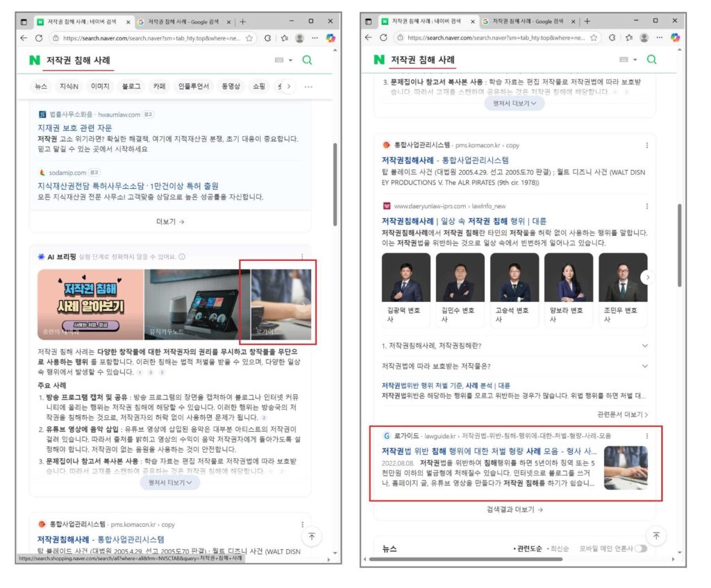Open 지식재산권전담 특허사무소소담 ad link
The width and height of the screenshot is (711, 588).
coord(128,186)
